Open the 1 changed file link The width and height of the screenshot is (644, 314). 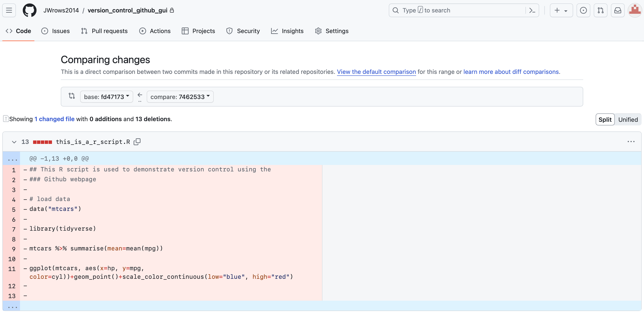click(54, 119)
